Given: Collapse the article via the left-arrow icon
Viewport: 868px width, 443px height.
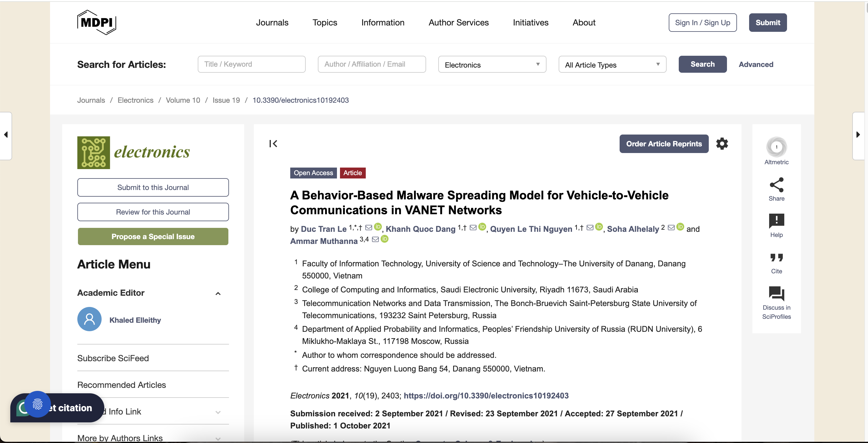Looking at the screenshot, I should tap(273, 143).
